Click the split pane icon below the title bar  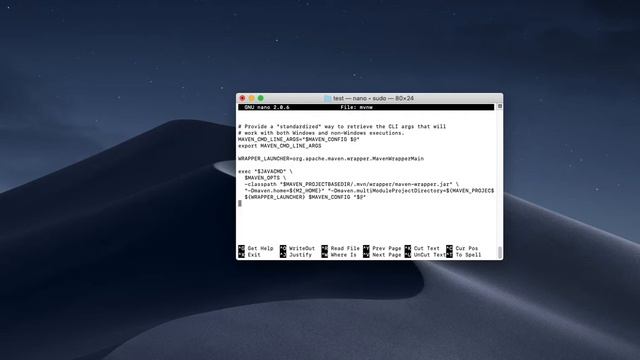point(500,106)
